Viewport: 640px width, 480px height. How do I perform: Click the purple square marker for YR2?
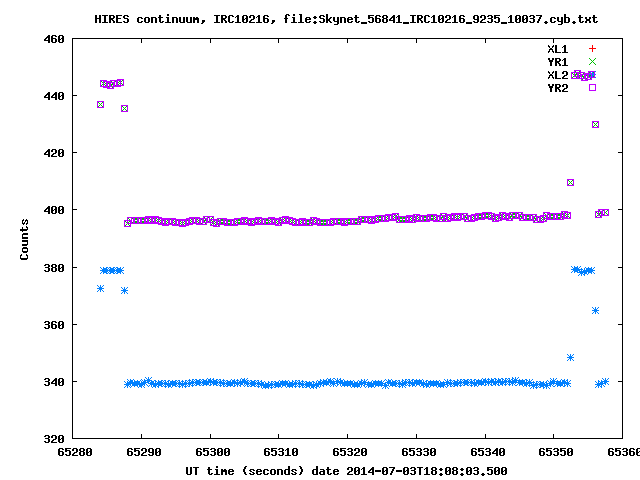pyautogui.click(x=592, y=87)
